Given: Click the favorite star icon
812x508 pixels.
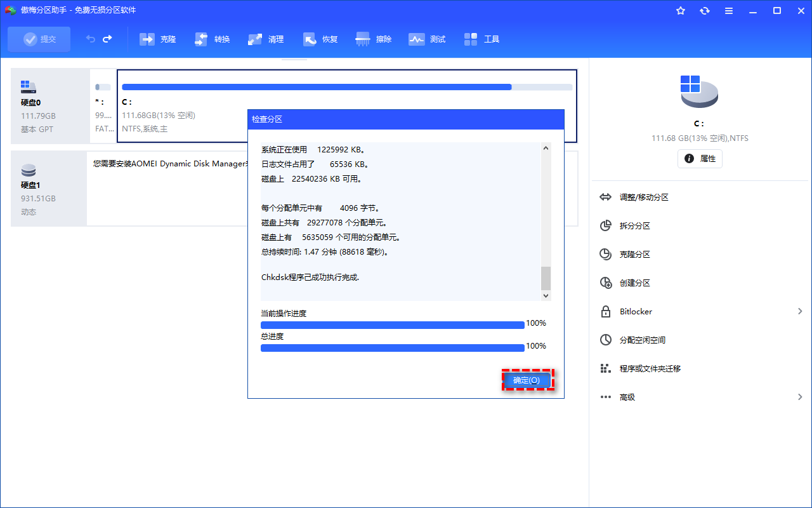Looking at the screenshot, I should pyautogui.click(x=680, y=10).
